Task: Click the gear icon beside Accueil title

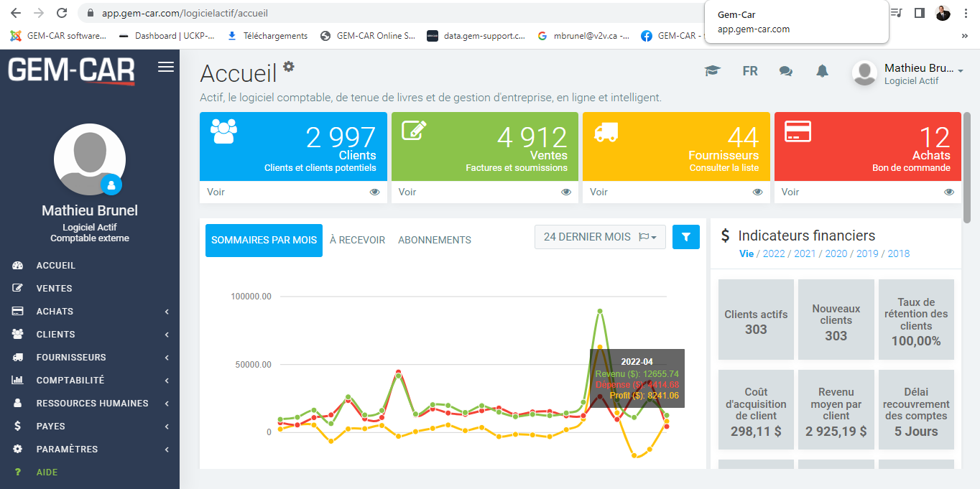Action: coord(289,67)
